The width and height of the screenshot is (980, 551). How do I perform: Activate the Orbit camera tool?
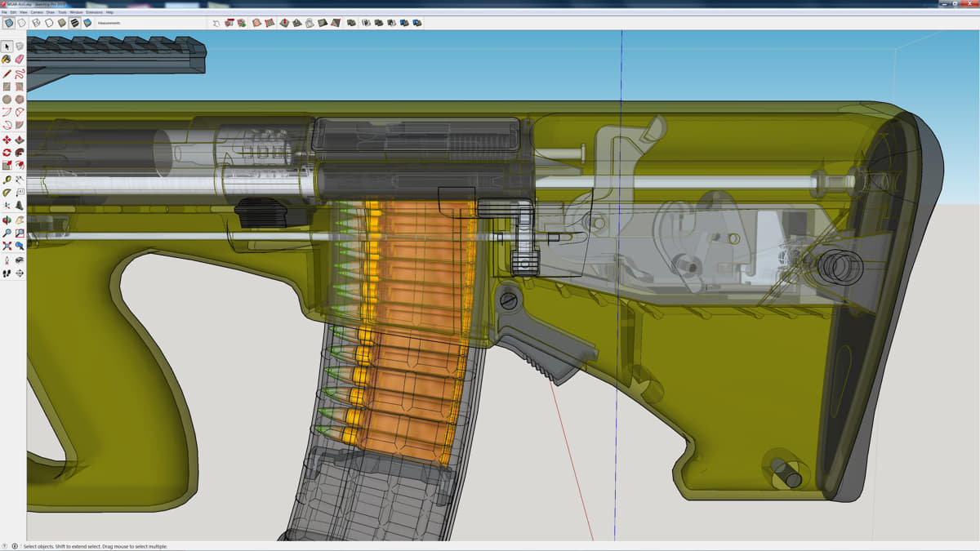pyautogui.click(x=7, y=220)
